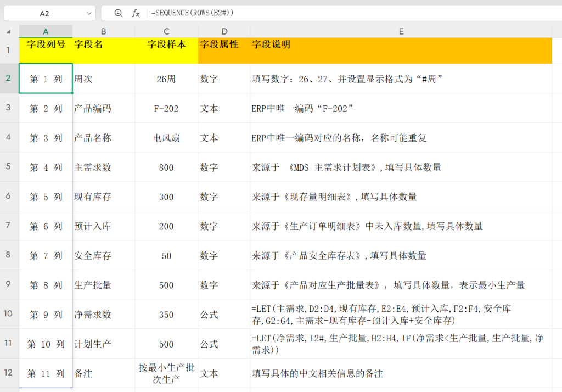Image resolution: width=562 pixels, height=392 pixels.
Task: Select the cell 计划生产
Action: (x=104, y=344)
